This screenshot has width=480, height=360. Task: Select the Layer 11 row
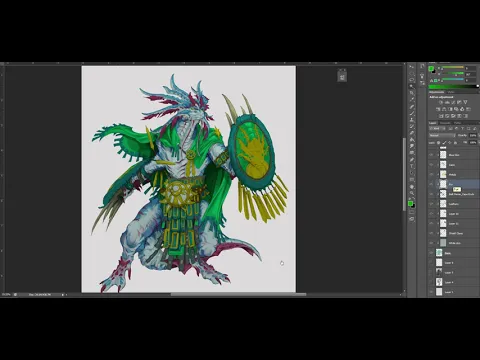click(454, 223)
